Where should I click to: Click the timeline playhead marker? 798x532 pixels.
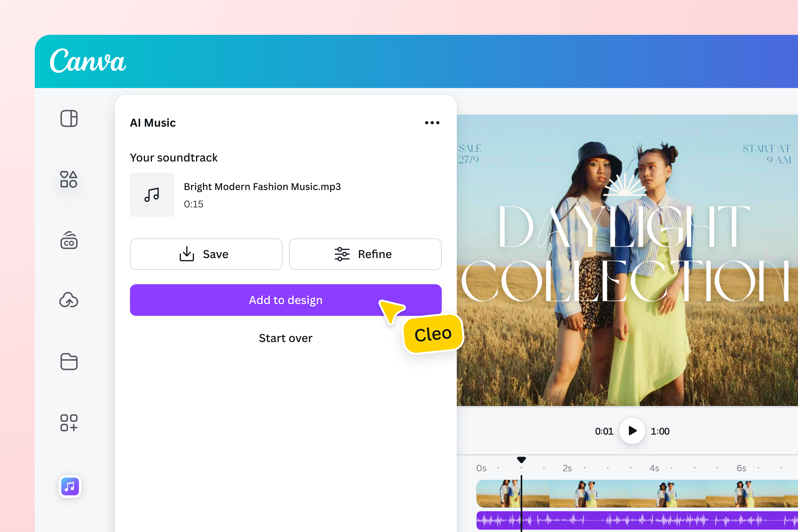pos(522,460)
